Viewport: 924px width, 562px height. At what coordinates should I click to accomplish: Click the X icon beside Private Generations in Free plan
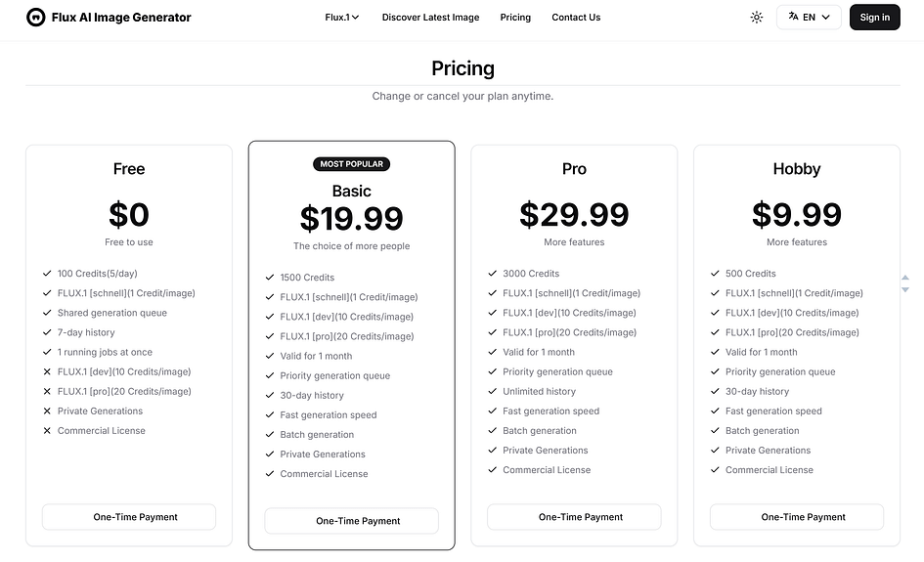click(47, 411)
